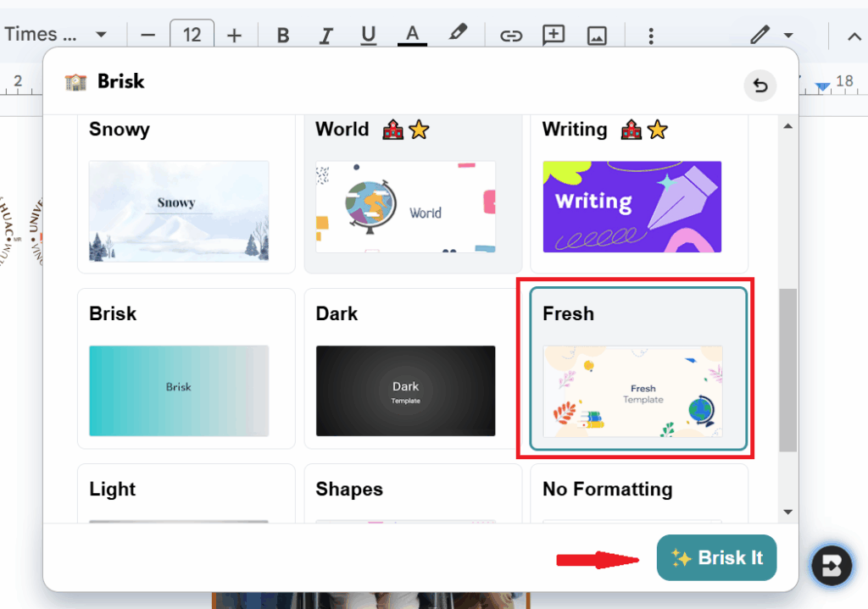Click the font size input field
868x609 pixels.
[192, 35]
